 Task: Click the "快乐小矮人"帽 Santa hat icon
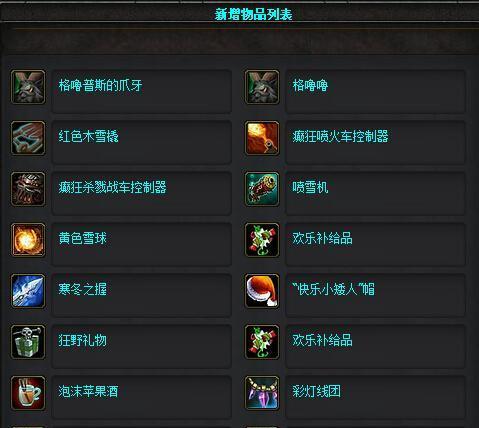coord(262,291)
